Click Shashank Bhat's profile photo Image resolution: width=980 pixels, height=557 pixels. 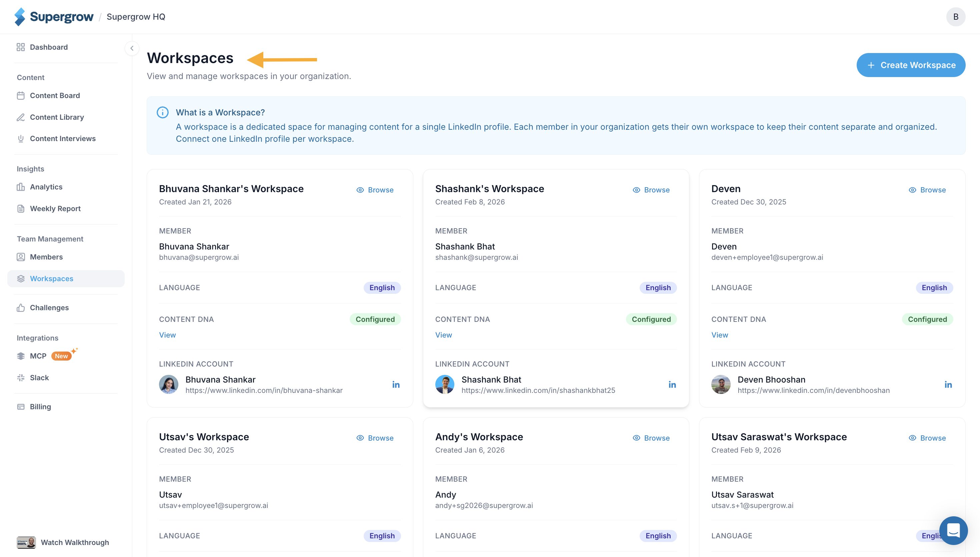click(445, 385)
